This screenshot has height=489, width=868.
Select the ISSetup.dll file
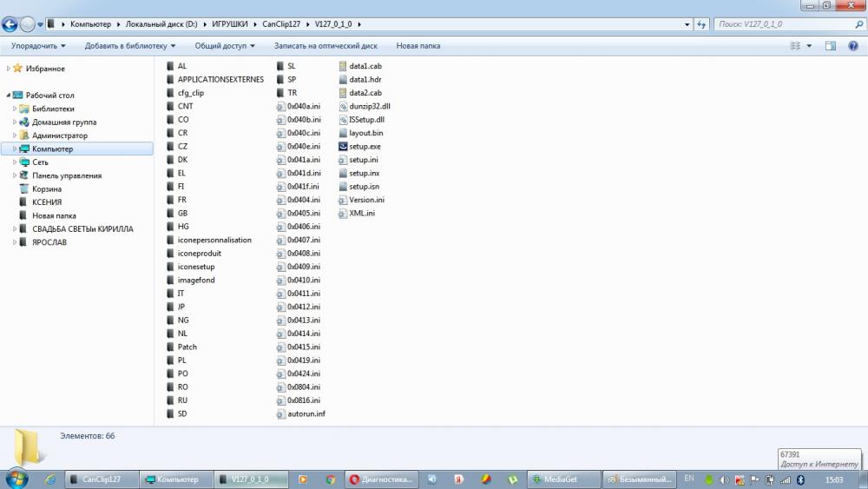point(361,120)
